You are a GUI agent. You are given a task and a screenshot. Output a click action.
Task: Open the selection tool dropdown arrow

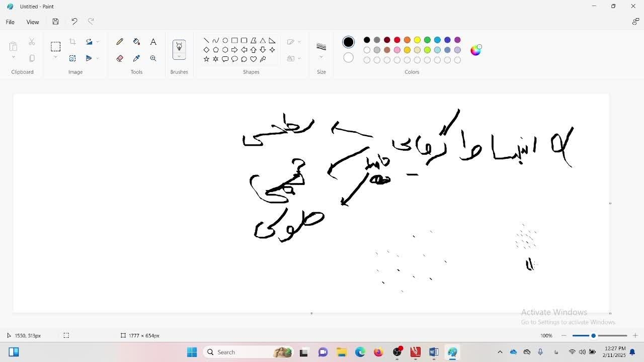pos(55,57)
